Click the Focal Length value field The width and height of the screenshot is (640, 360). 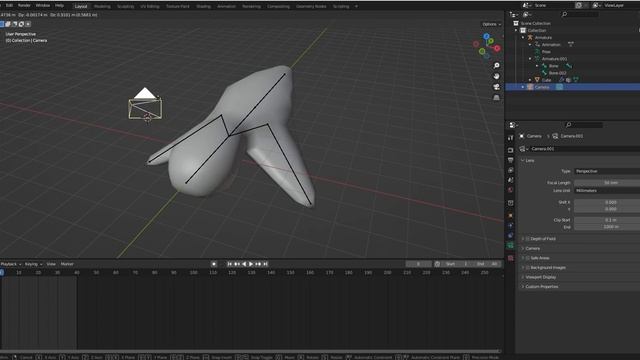[x=607, y=183]
